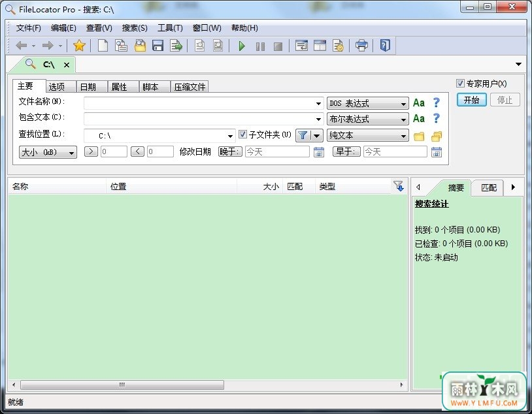Open the 搜索(S) menu
Image resolution: width=532 pixels, height=414 pixels.
coord(135,28)
